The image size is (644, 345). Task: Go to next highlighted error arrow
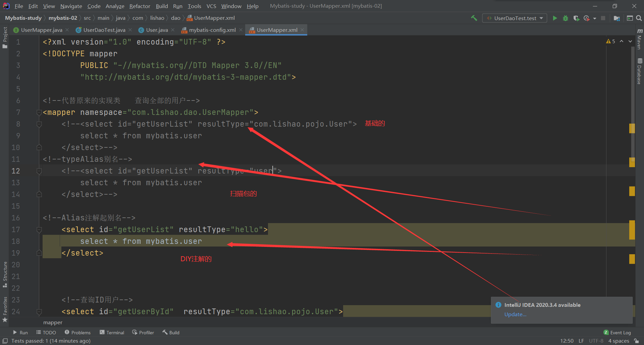tap(630, 41)
